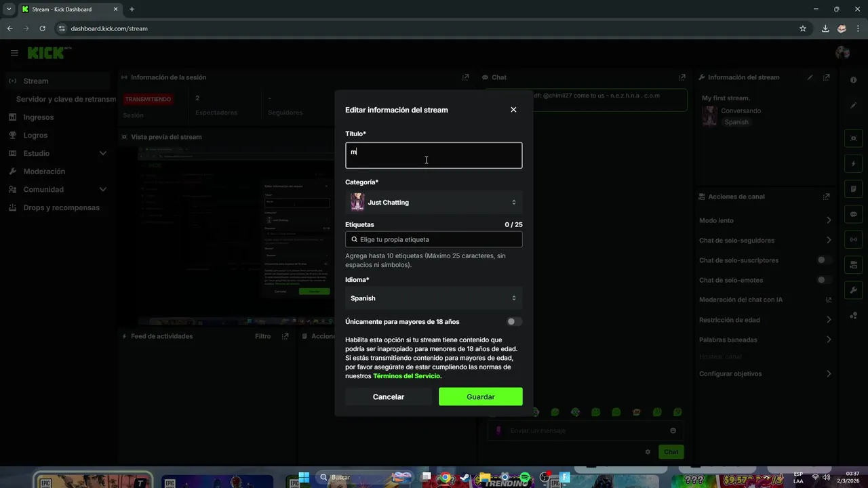Viewport: 868px width, 488px height.
Task: Open Chrome from the taskbar
Action: (x=445, y=477)
